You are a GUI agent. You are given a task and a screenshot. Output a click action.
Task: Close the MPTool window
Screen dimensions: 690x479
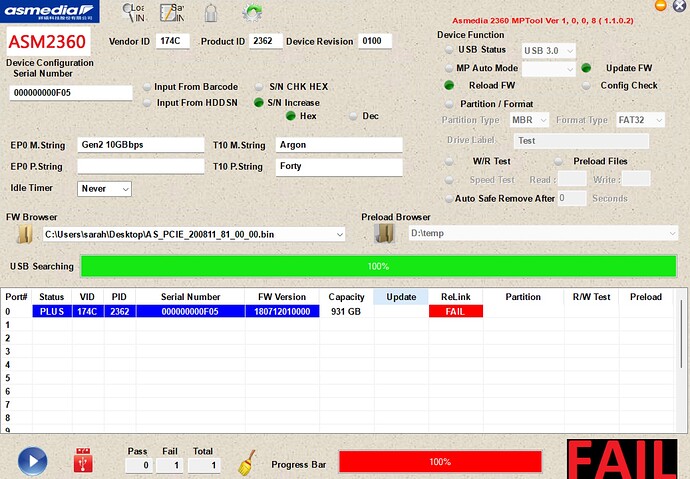pos(679,5)
